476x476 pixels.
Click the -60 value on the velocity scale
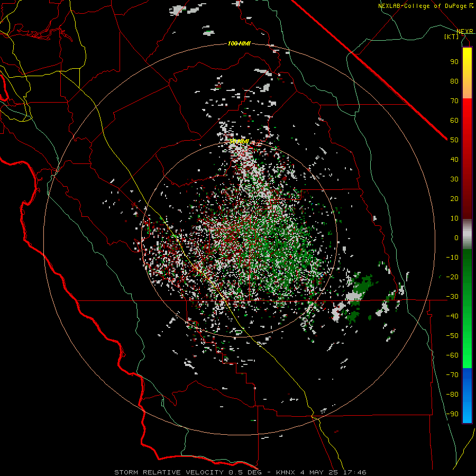[x=452, y=355]
